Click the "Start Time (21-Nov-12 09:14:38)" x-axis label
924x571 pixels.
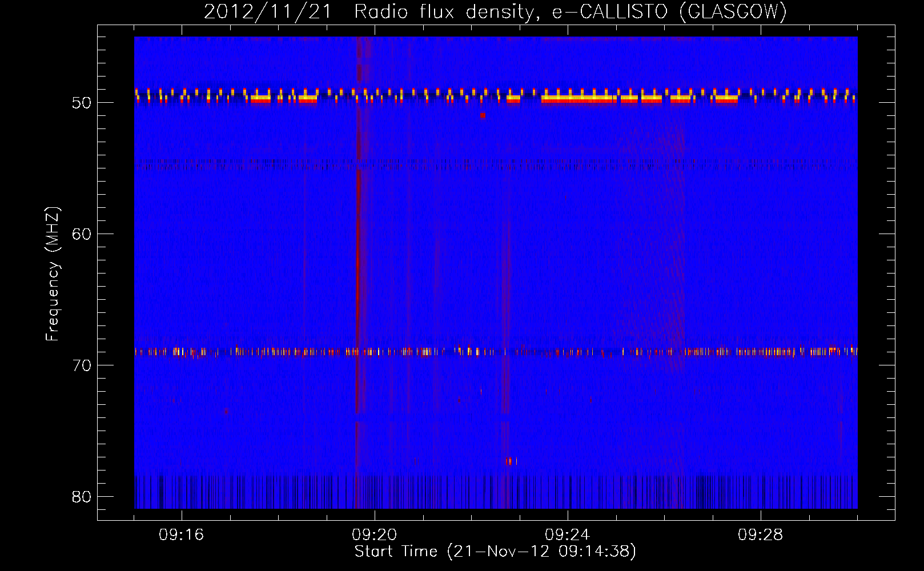pyautogui.click(x=495, y=552)
